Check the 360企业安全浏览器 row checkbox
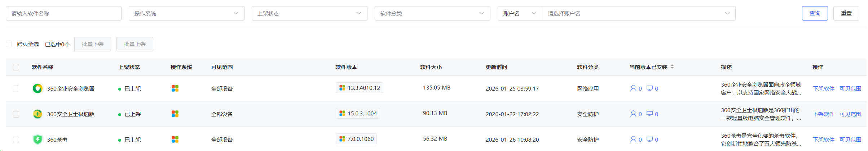The width and height of the screenshot is (868, 151). click(16, 88)
